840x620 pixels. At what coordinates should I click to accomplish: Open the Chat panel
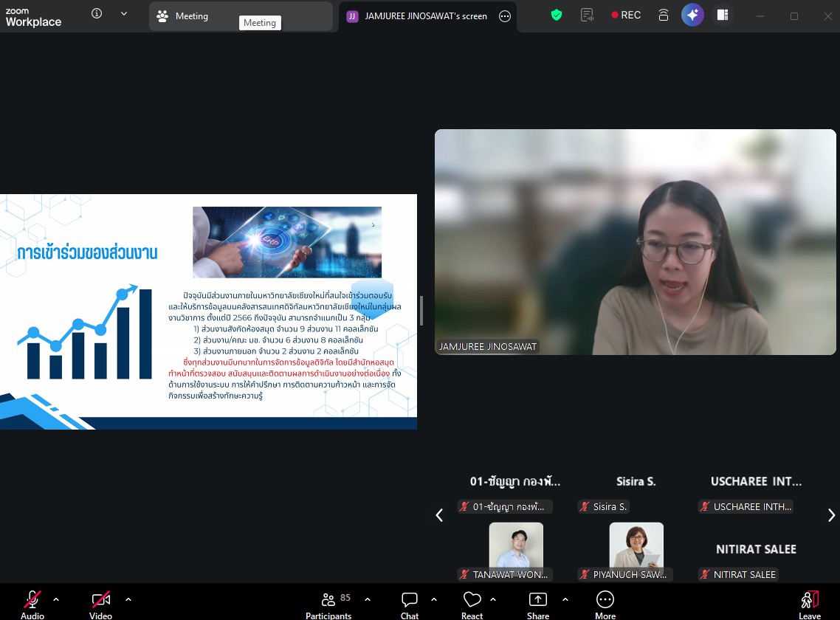point(410,604)
